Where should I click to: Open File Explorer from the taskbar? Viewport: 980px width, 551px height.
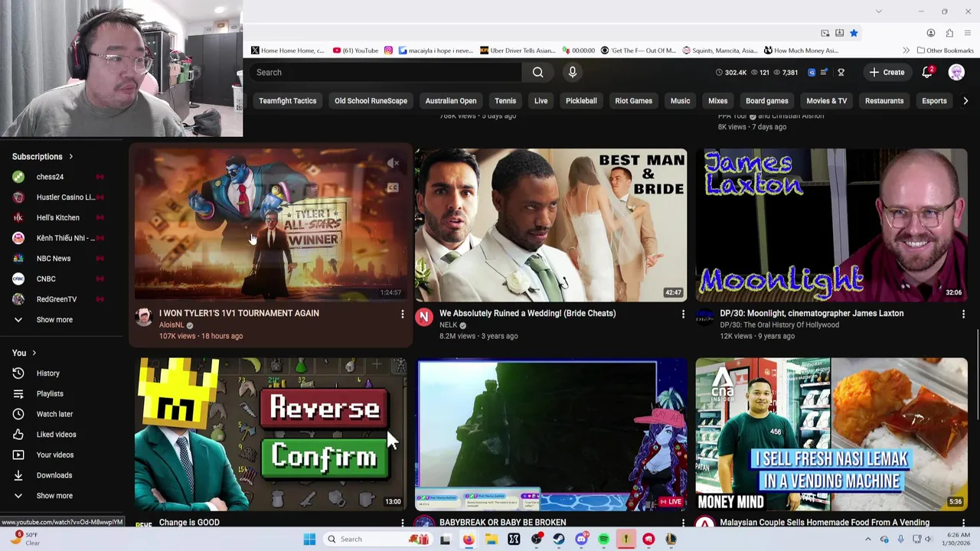coord(491,539)
